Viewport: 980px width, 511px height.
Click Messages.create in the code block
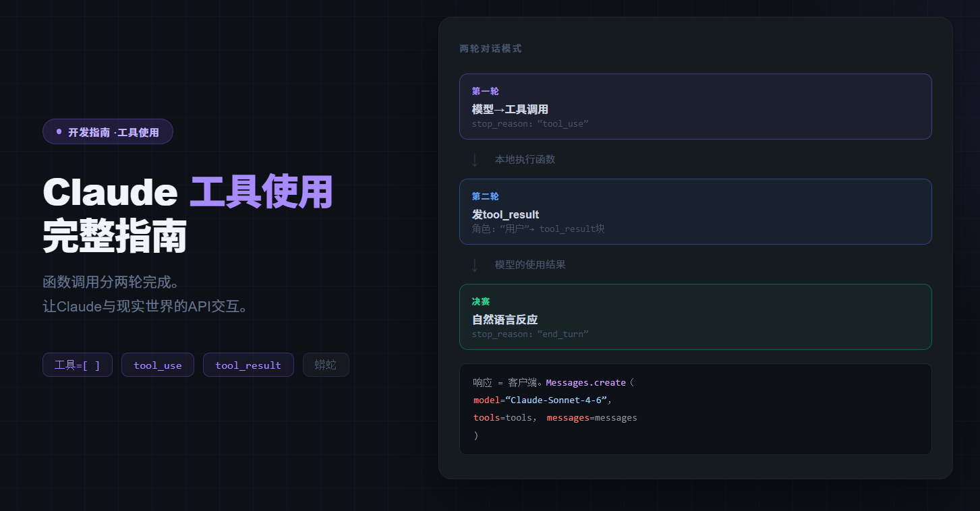(x=586, y=382)
